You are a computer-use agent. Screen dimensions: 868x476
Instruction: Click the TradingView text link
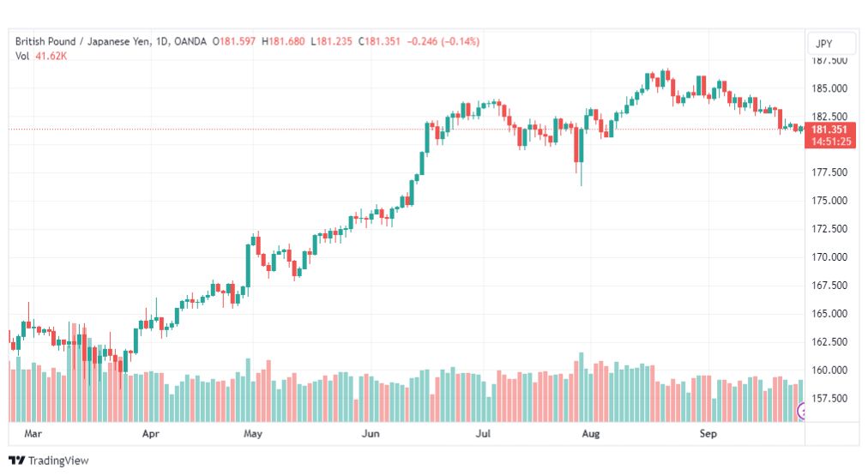click(x=58, y=461)
